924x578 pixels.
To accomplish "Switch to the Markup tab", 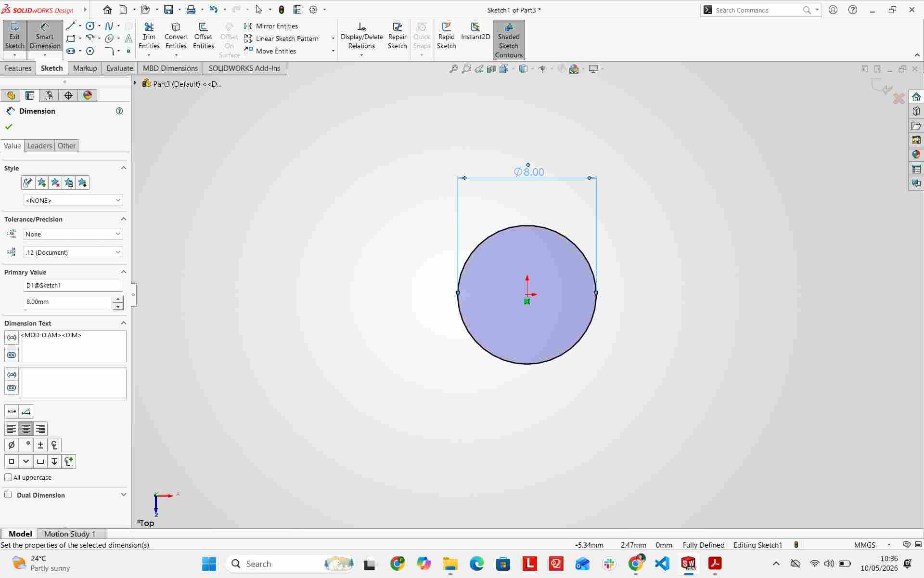I will [x=85, y=68].
